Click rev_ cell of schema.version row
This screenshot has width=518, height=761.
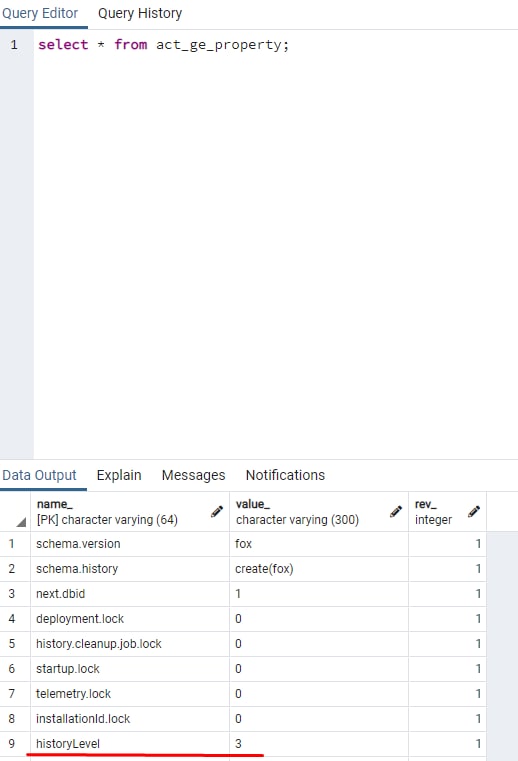[x=447, y=544]
